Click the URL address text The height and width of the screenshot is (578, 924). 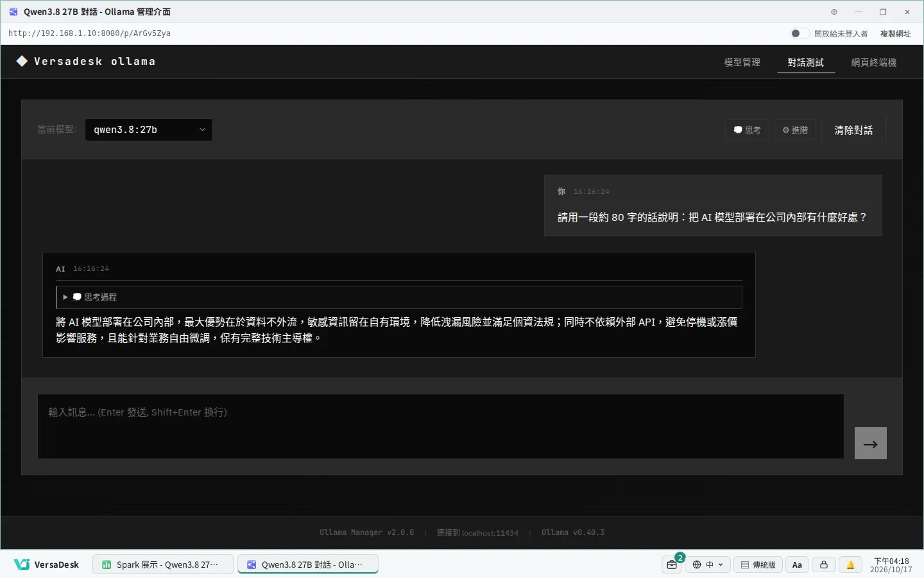(89, 33)
